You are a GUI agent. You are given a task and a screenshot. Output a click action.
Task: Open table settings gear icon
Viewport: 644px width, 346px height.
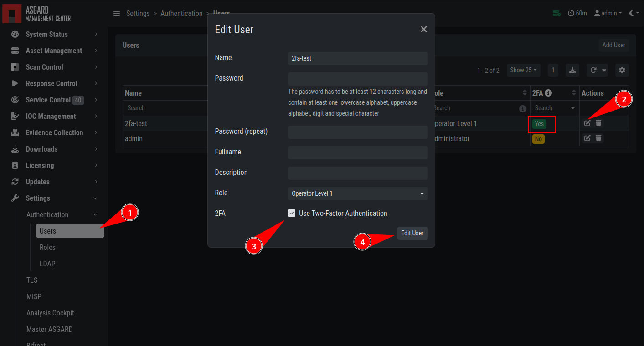click(622, 70)
